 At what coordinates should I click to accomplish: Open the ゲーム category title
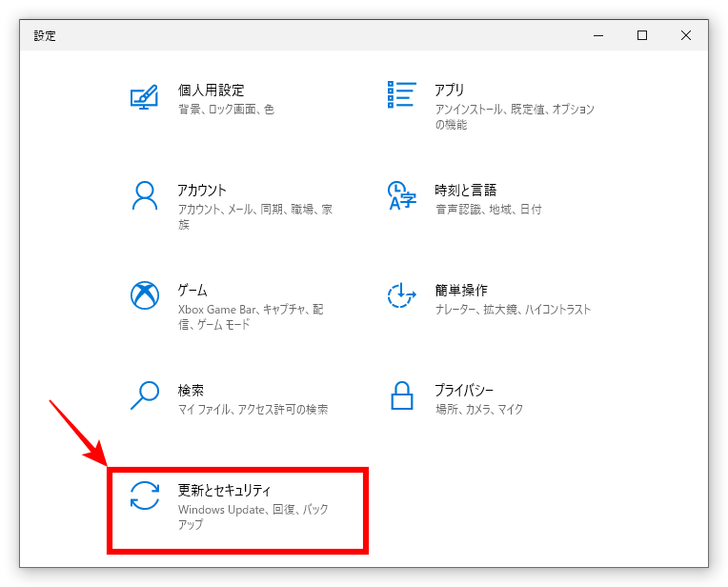192,291
